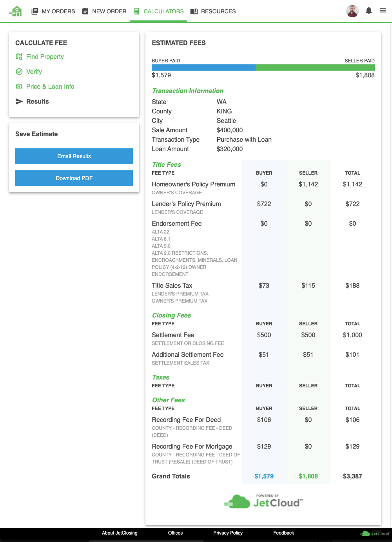Click the NEW ORDER checklist icon
The height and width of the screenshot is (542, 392).
click(x=85, y=11)
